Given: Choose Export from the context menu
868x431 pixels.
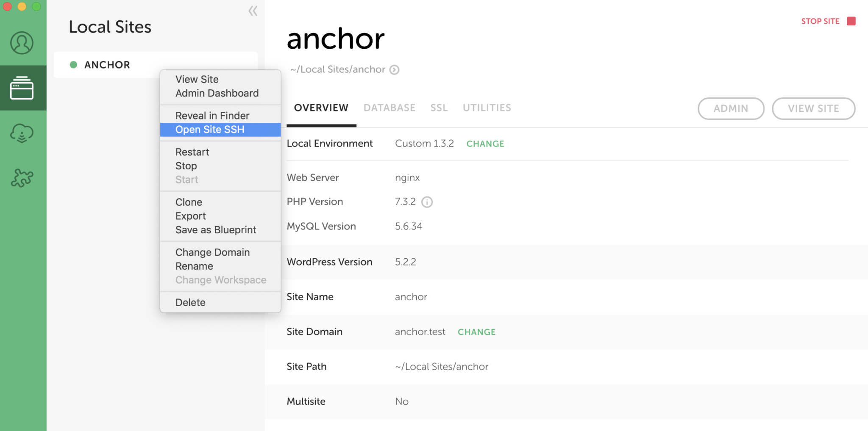Looking at the screenshot, I should [x=220, y=216].
